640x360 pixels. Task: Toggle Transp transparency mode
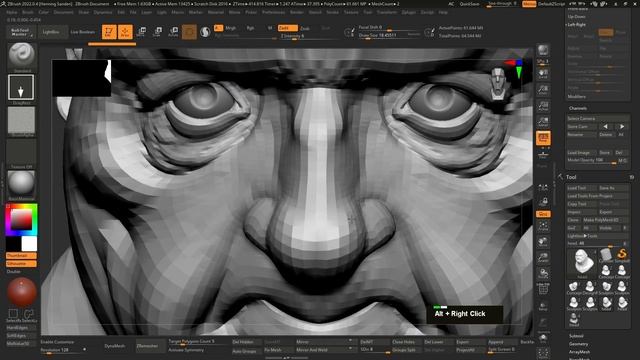tap(543, 305)
